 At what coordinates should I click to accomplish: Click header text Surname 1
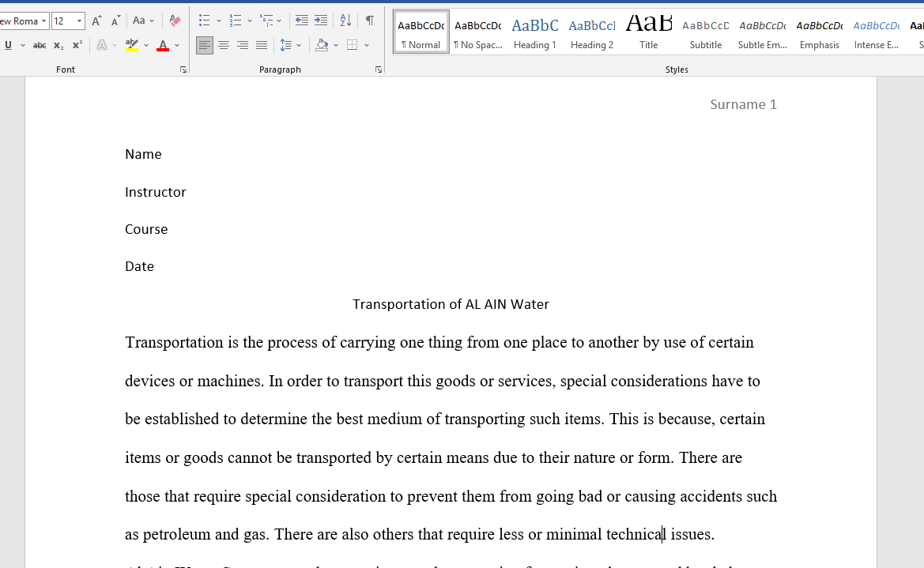tap(743, 104)
